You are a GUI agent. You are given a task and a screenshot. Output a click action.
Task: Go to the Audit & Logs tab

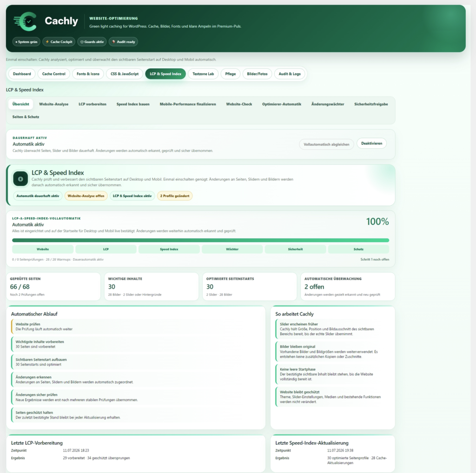290,74
